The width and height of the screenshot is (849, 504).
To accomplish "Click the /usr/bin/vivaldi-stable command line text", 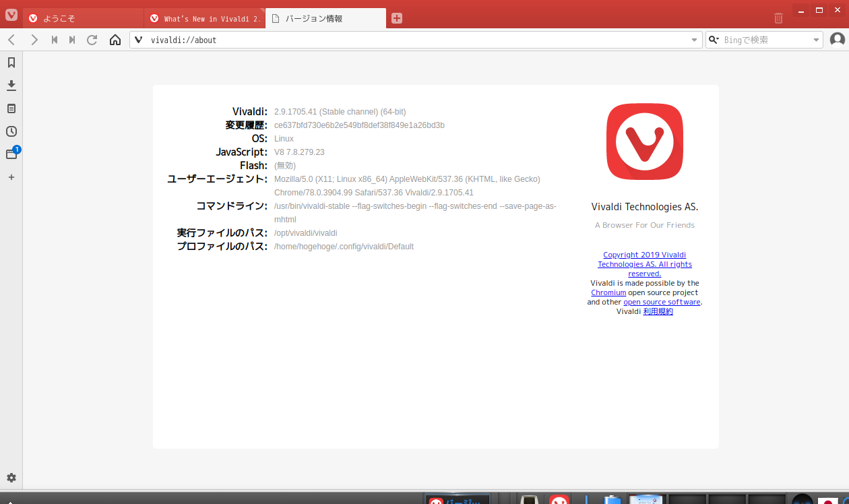I will pos(415,213).
